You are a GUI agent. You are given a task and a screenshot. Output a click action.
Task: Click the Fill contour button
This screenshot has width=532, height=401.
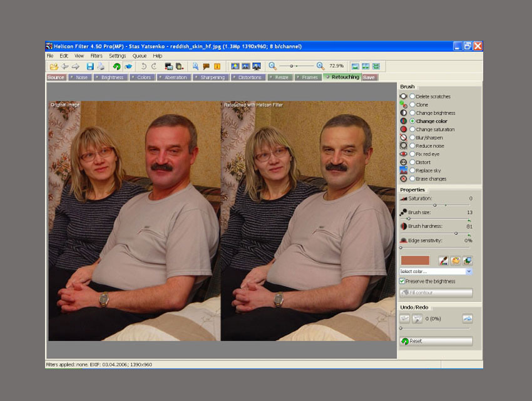[x=436, y=293]
